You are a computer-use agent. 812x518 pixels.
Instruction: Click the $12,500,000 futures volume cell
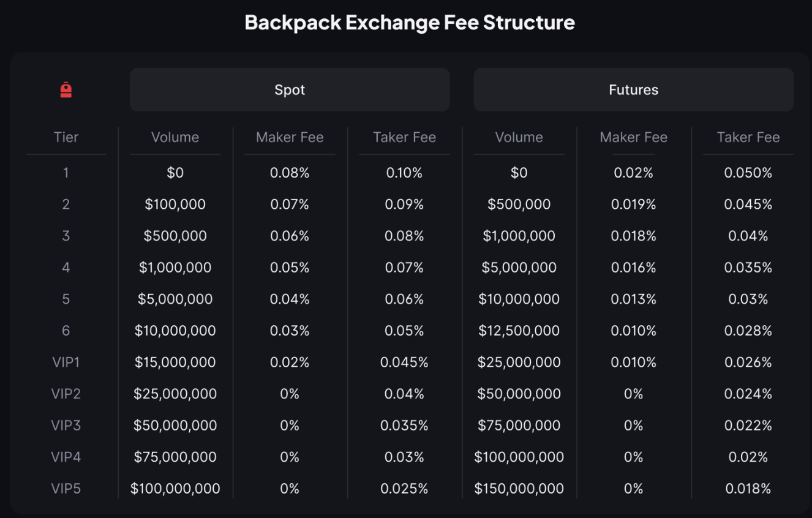pyautogui.click(x=519, y=331)
